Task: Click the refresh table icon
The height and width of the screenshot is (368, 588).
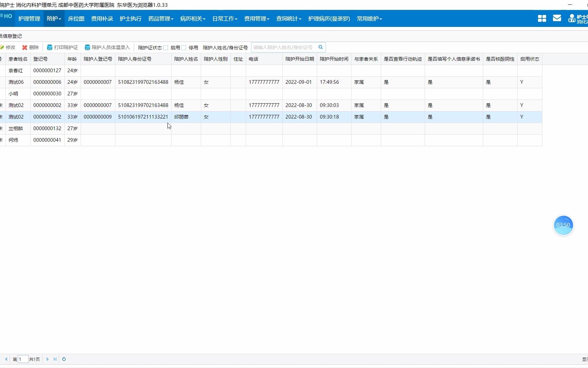Action: pyautogui.click(x=64, y=359)
